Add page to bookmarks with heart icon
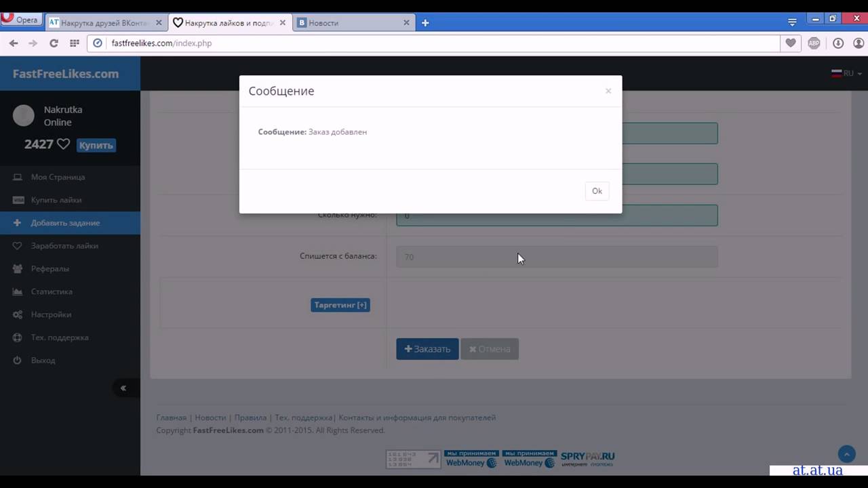The image size is (868, 488). (791, 43)
